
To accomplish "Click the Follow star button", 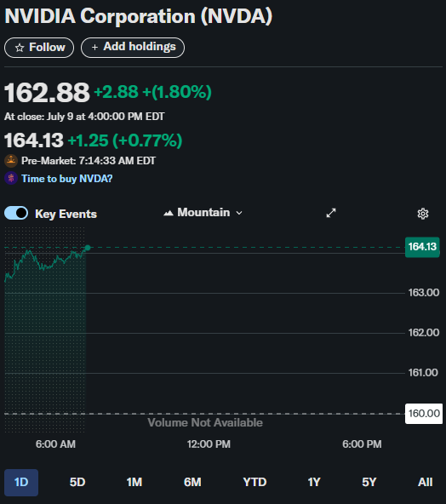I will tap(39, 48).
